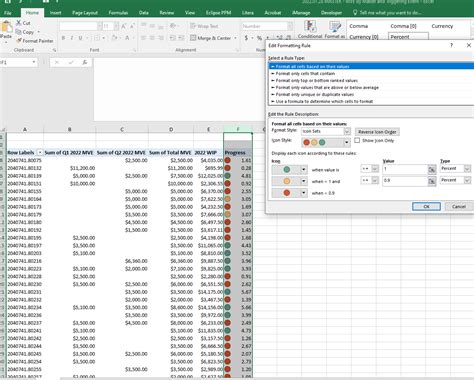The height and width of the screenshot is (380, 474).
Task: Open Tell me what you want lightbulb
Action: coord(355,13)
